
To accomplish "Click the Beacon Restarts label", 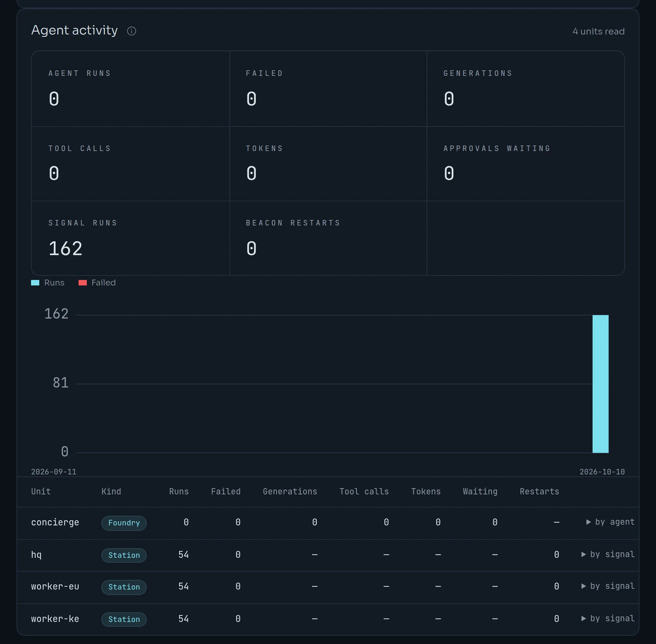I will pos(293,223).
